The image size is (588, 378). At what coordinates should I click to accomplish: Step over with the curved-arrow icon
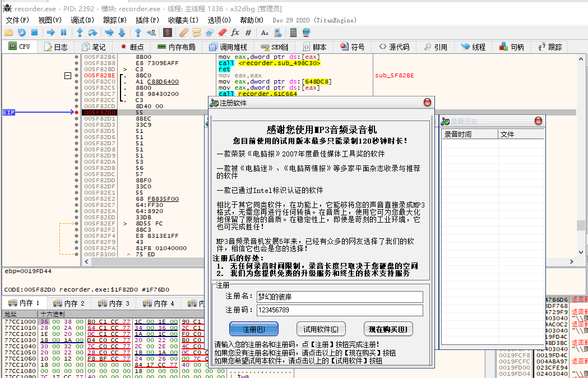pos(92,33)
